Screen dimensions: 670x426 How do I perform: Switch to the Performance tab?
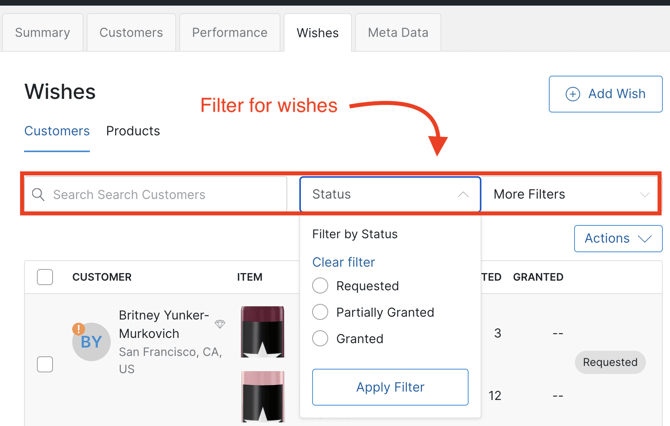230,32
